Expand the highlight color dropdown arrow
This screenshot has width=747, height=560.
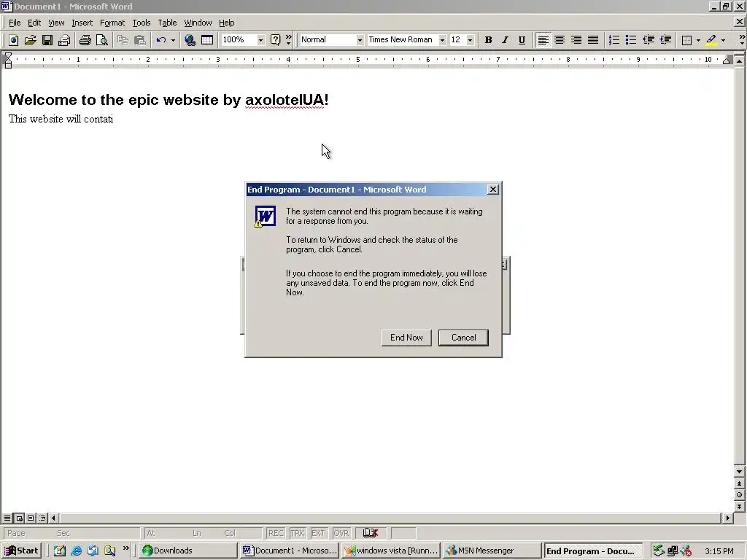point(723,40)
